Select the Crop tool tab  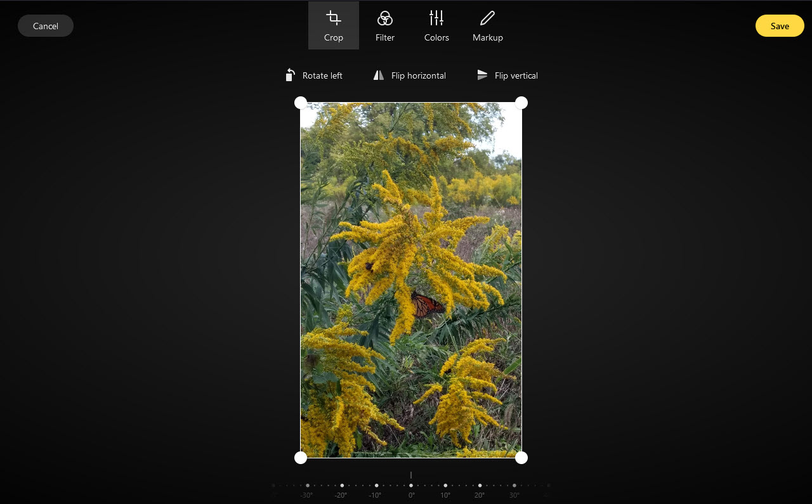[x=333, y=25]
